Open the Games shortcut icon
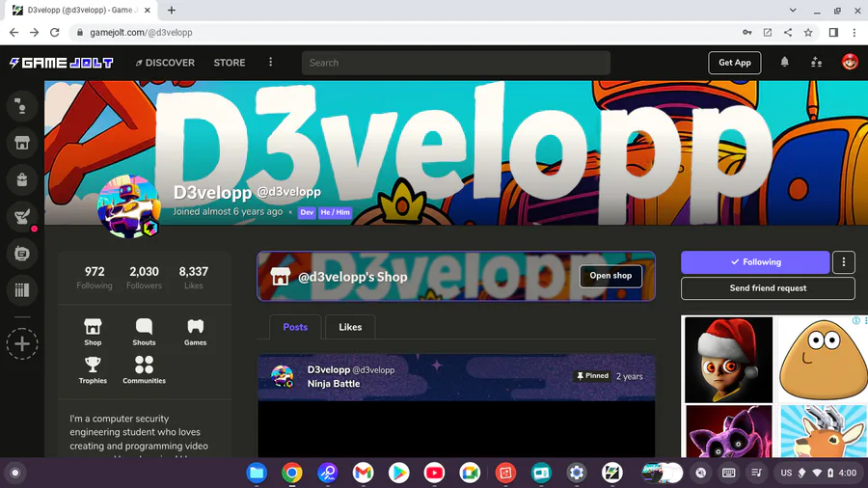The width and height of the screenshot is (868, 488). (196, 332)
